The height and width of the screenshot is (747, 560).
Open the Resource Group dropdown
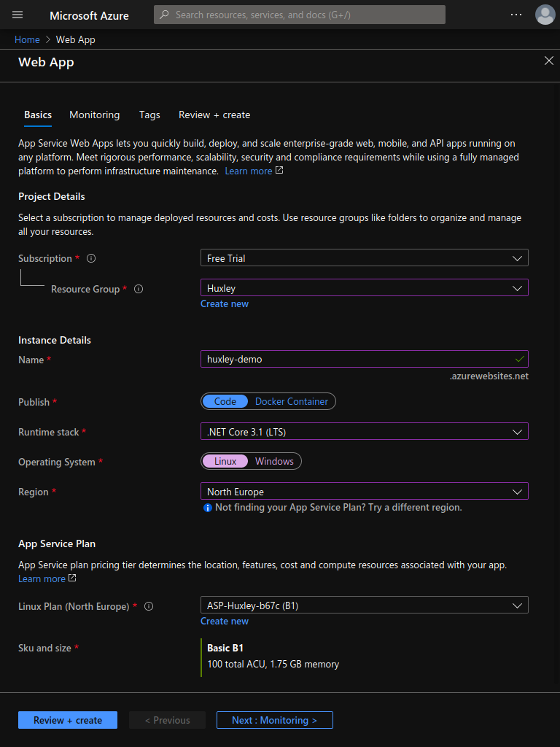(x=365, y=287)
